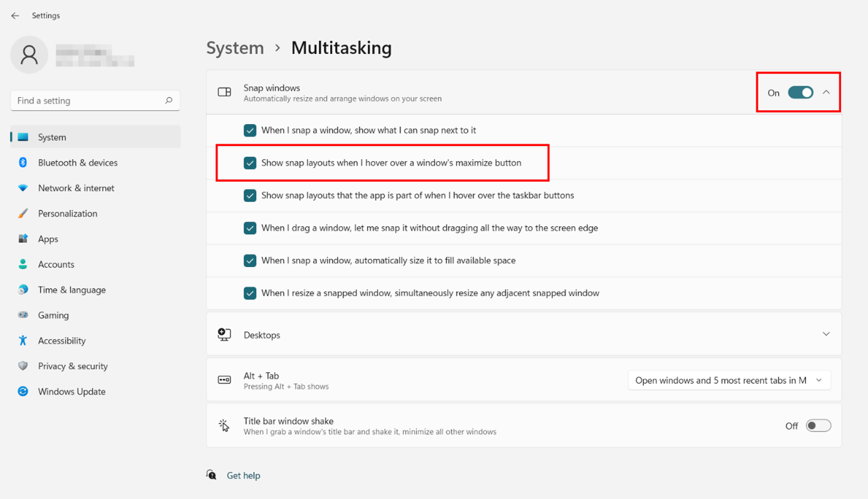
Task: Open the Alt + Tab options dropdown
Action: [730, 380]
